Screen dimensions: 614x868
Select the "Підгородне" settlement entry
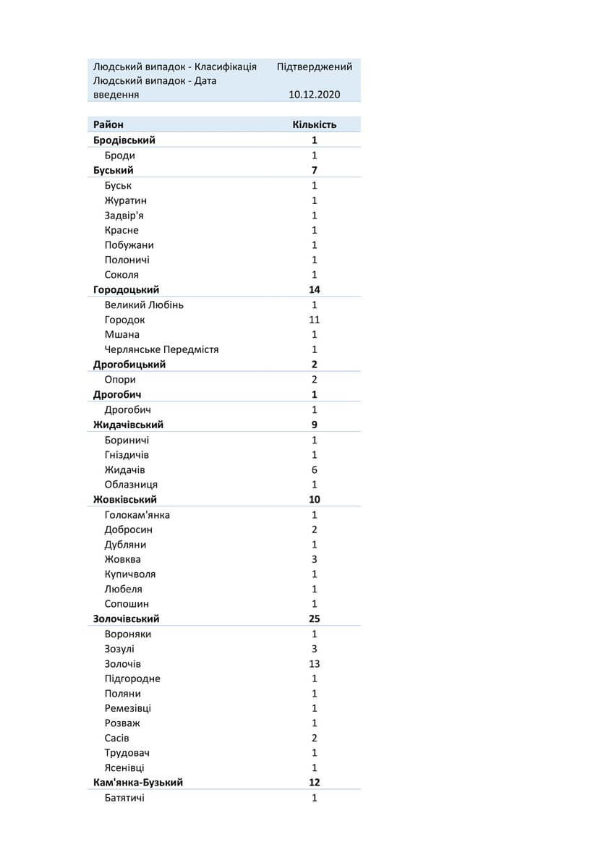[x=132, y=678]
